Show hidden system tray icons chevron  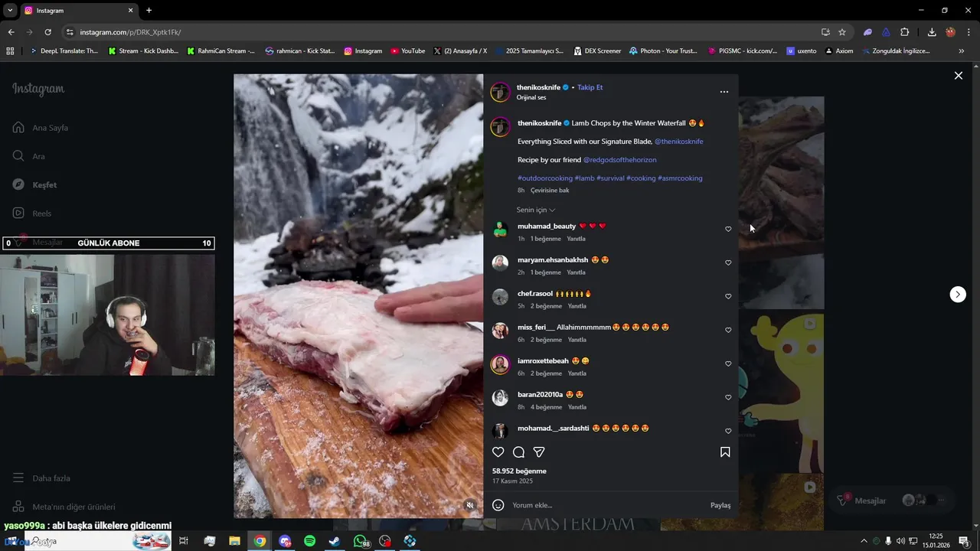pyautogui.click(x=864, y=541)
